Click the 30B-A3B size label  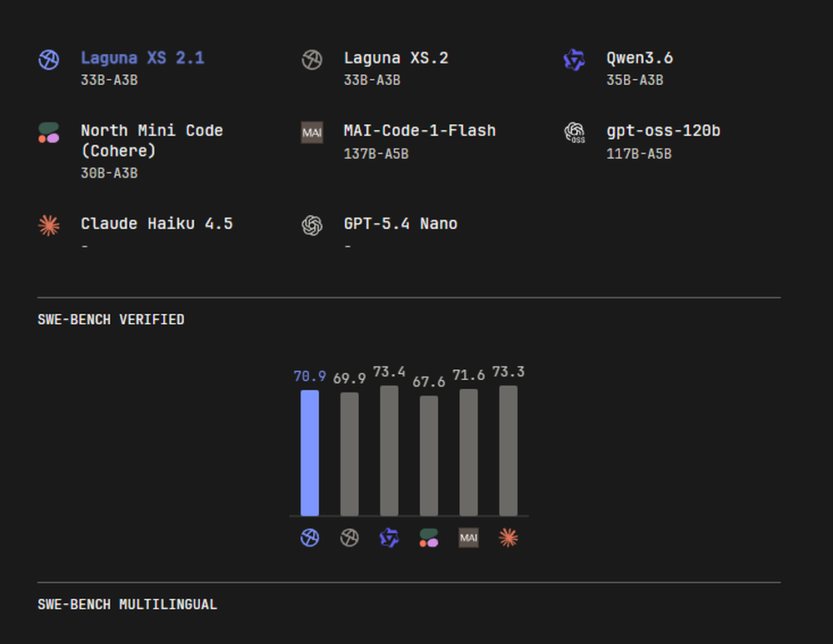coord(109,173)
